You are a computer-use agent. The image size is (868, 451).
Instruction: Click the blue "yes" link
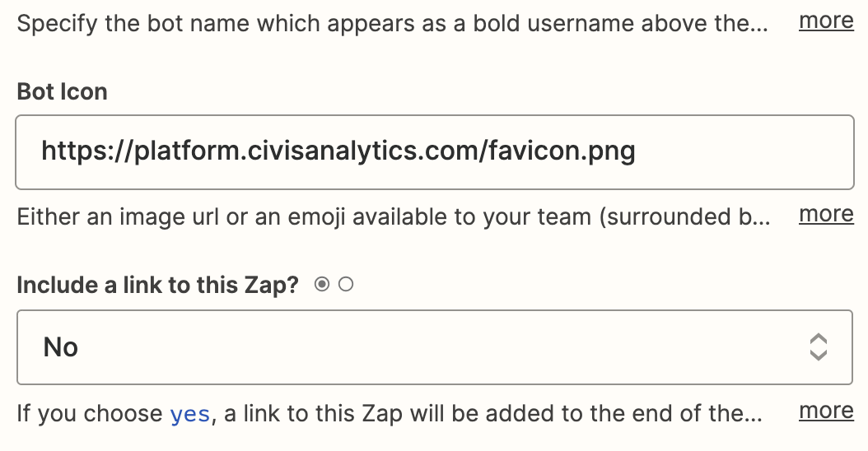[190, 414]
